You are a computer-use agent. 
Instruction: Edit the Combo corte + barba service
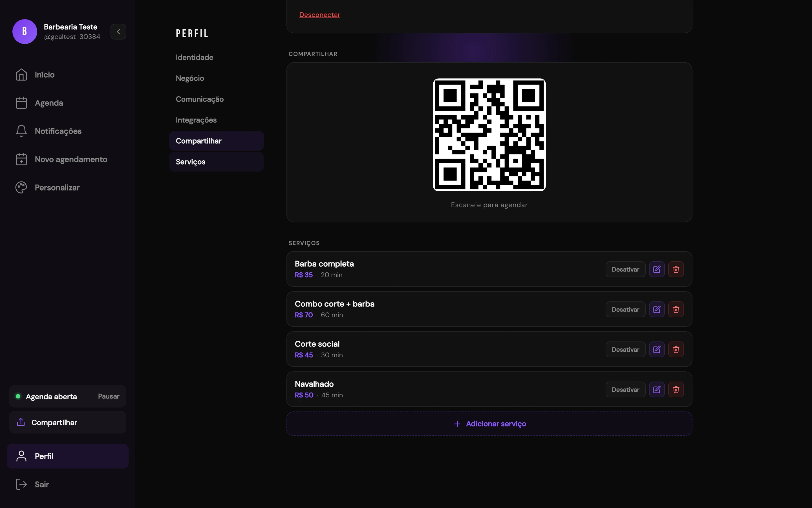657,309
